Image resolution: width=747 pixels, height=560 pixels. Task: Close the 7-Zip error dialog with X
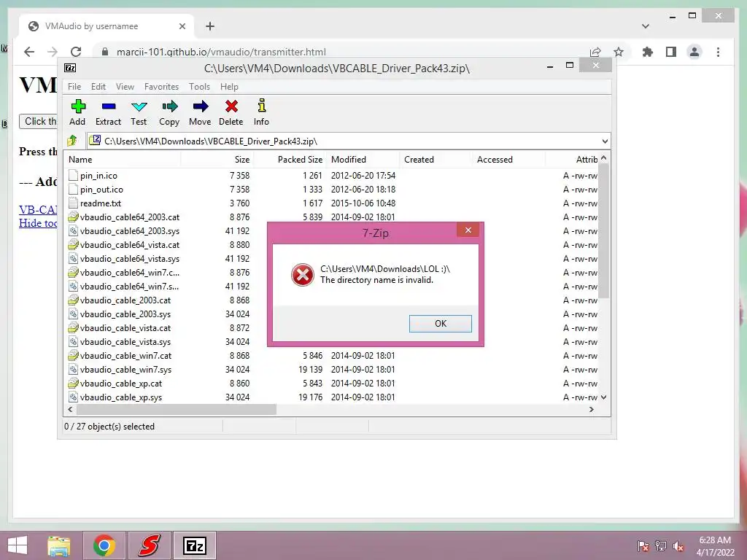[468, 230]
